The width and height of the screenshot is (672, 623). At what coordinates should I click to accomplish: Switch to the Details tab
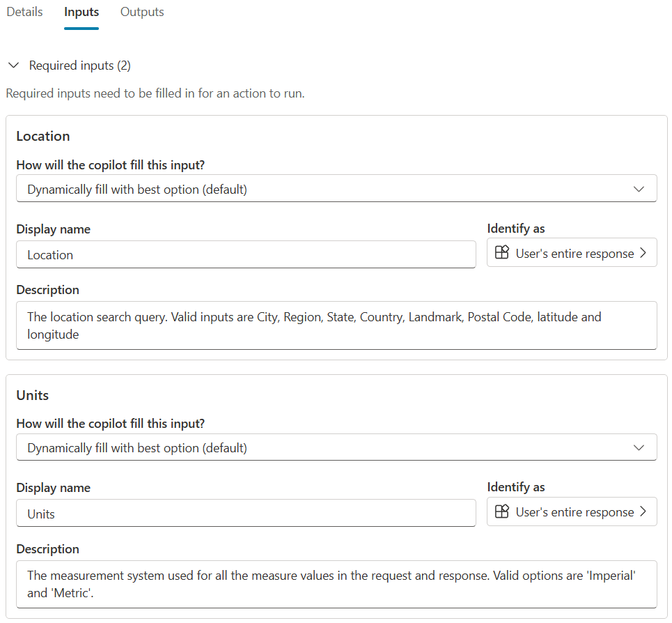coord(24,12)
